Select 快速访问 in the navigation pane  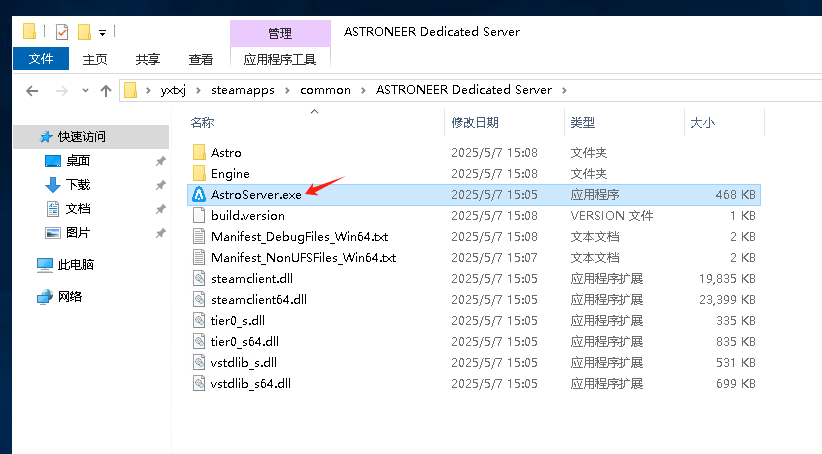click(x=81, y=137)
